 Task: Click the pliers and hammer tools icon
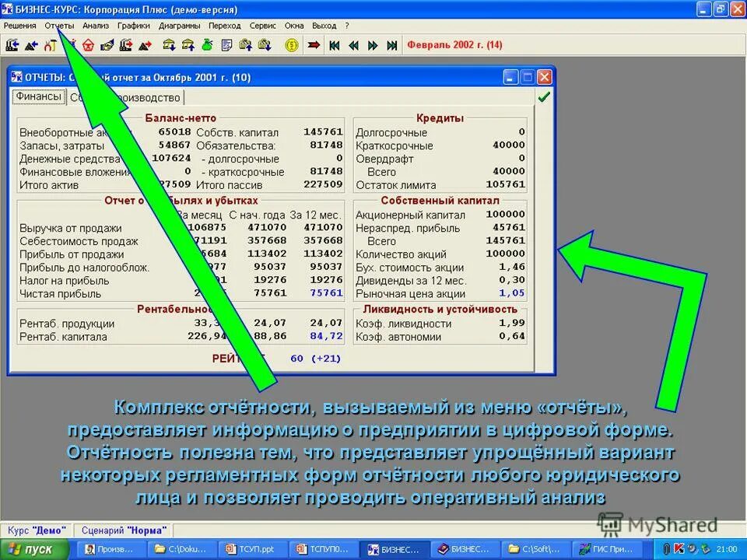click(50, 45)
